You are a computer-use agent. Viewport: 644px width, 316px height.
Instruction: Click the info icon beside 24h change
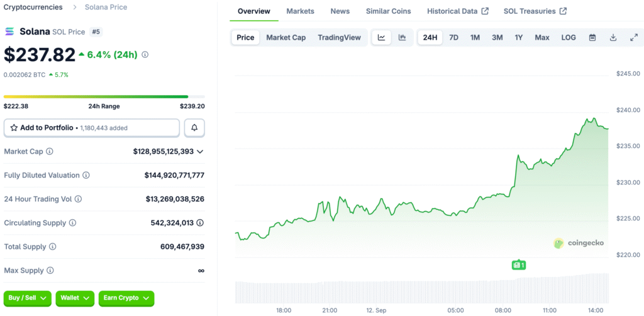pos(145,55)
